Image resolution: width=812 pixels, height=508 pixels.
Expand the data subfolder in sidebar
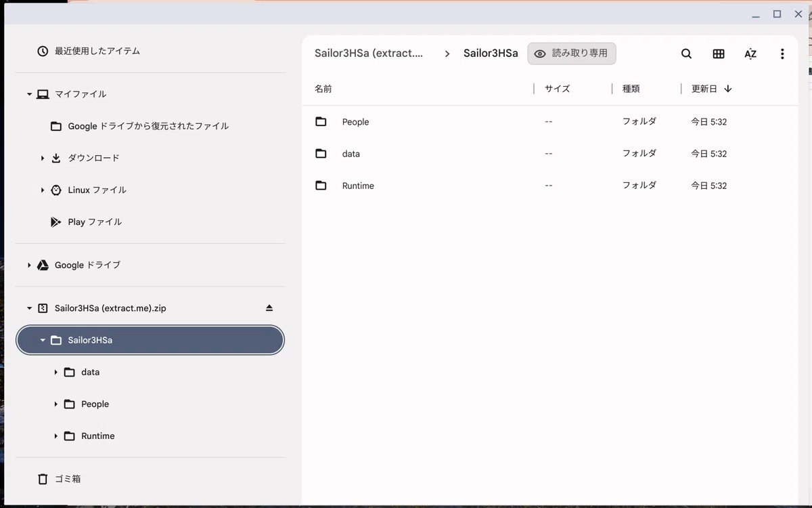(x=55, y=372)
